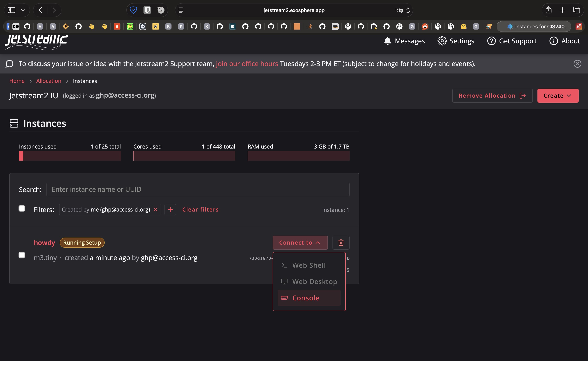The width and height of the screenshot is (588, 369).
Task: Dismiss the office hours banner
Action: (x=577, y=64)
